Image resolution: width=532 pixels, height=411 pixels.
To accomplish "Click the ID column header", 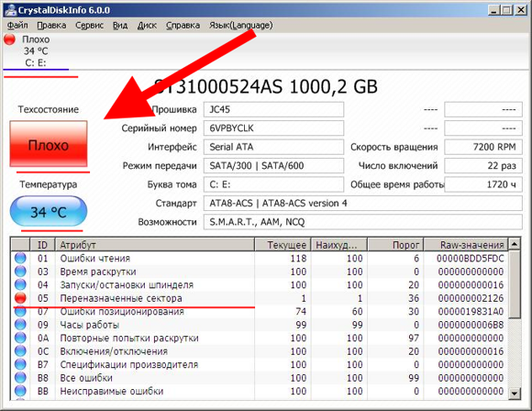I will (43, 245).
